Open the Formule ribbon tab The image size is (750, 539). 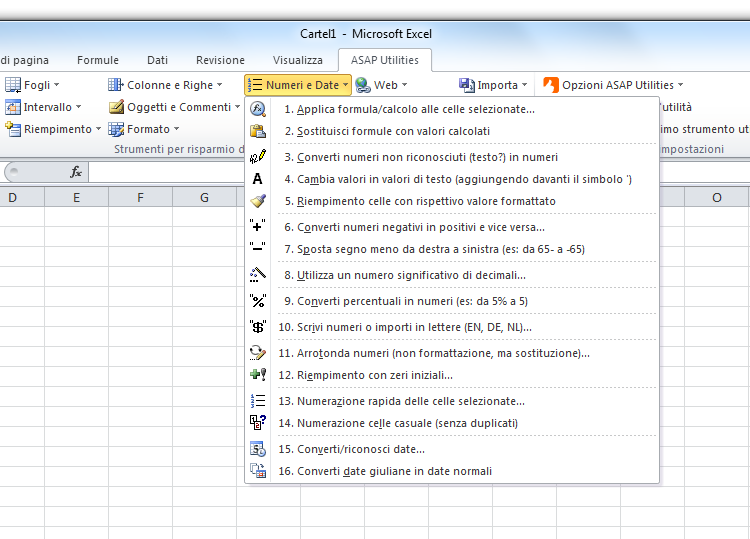(x=98, y=60)
